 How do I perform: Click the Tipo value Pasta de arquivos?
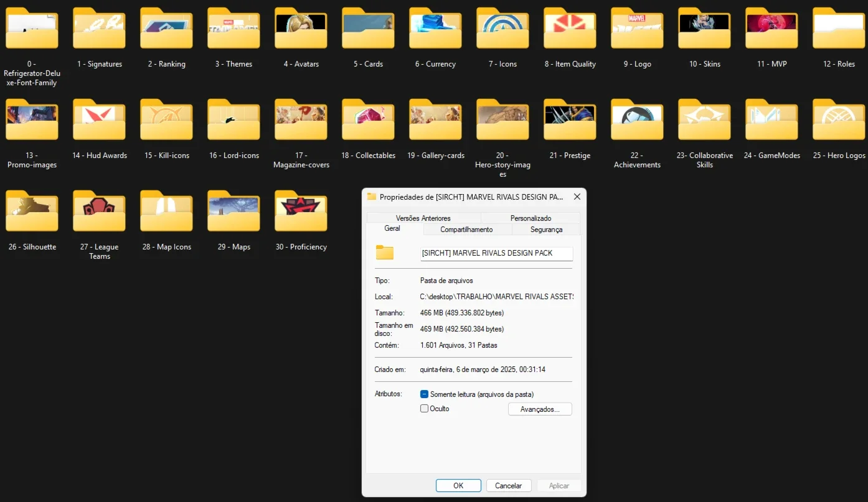point(446,281)
